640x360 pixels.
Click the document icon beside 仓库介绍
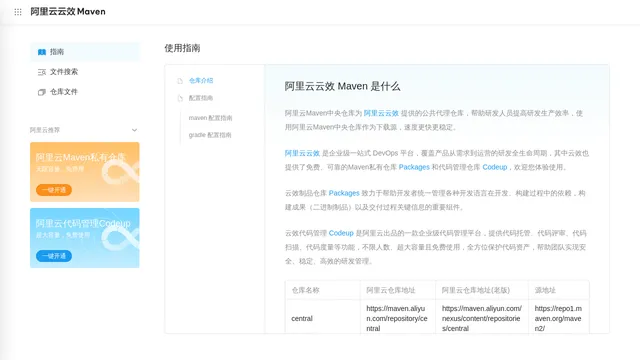pyautogui.click(x=180, y=81)
